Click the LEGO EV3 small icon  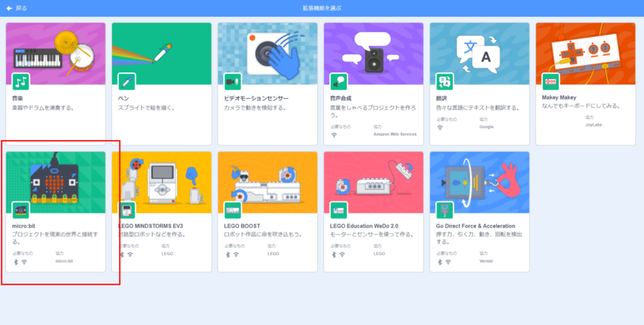127,210
